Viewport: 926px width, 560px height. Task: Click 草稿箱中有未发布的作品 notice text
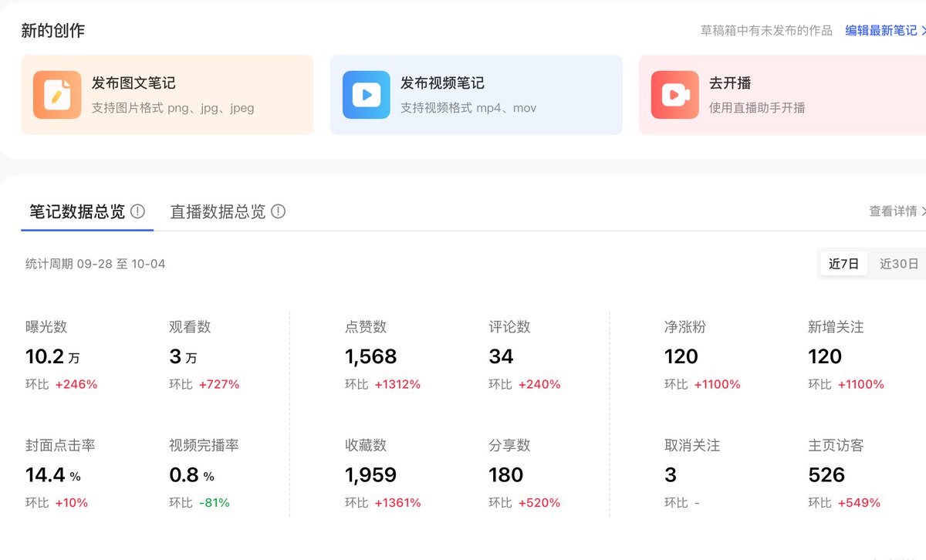[x=767, y=30]
